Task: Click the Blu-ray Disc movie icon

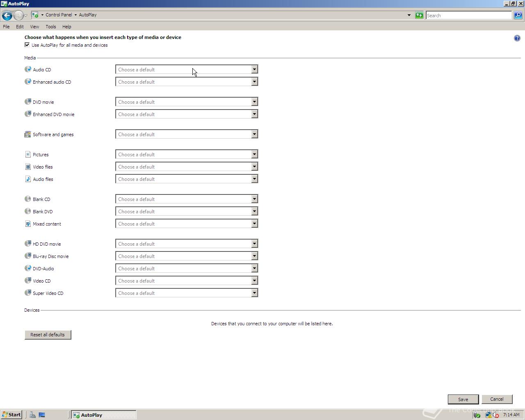Action: 28,256
